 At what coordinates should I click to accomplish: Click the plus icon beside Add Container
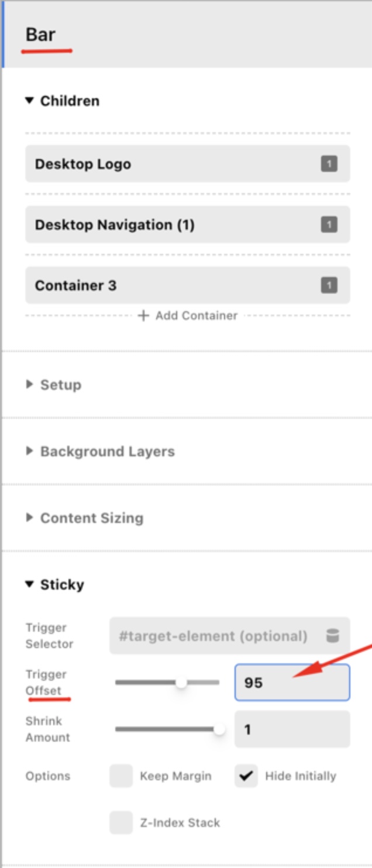click(x=143, y=316)
